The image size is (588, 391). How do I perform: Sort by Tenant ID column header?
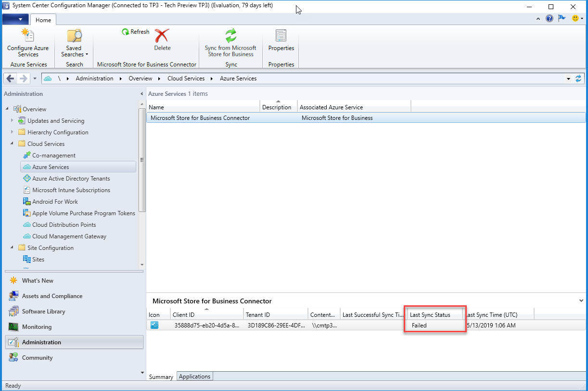coord(275,315)
